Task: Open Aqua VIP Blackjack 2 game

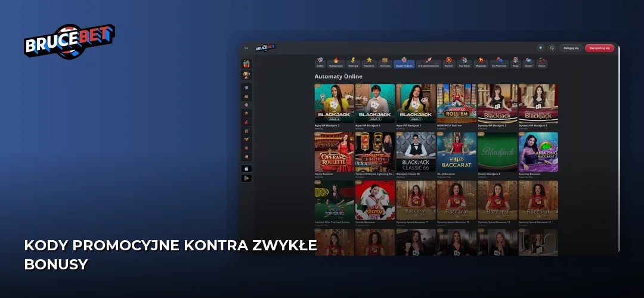Action: click(x=335, y=104)
